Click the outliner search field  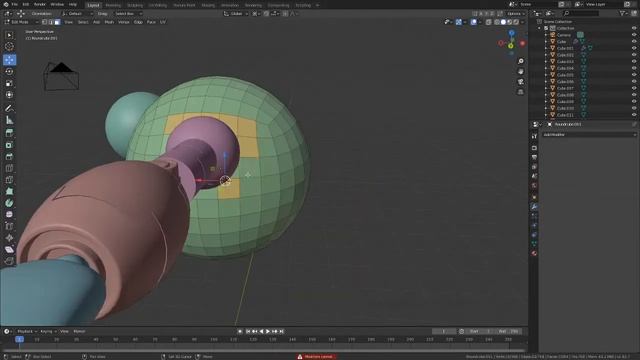click(x=582, y=13)
